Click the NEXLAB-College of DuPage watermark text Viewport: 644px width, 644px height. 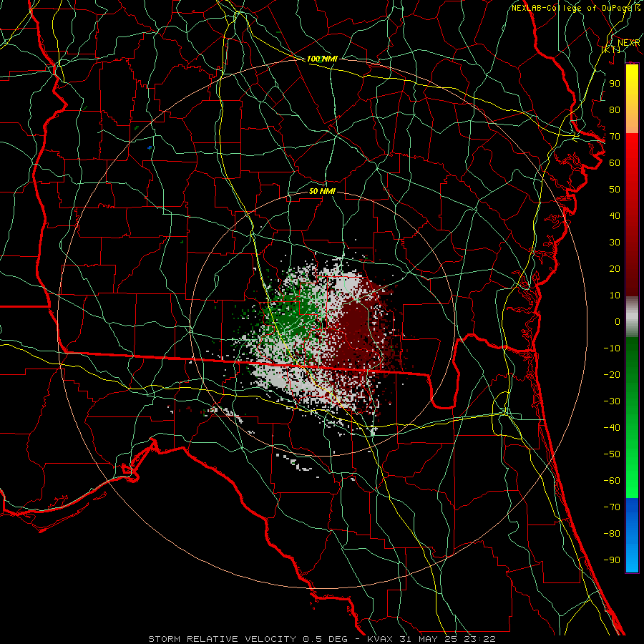click(573, 8)
